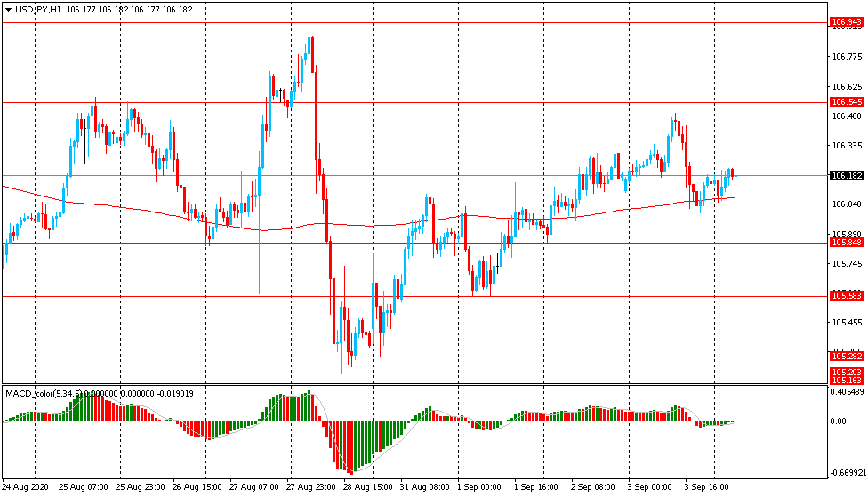Click the 28 Aug 15:00 time label
Viewport: 868px width, 497px height.
[367, 487]
